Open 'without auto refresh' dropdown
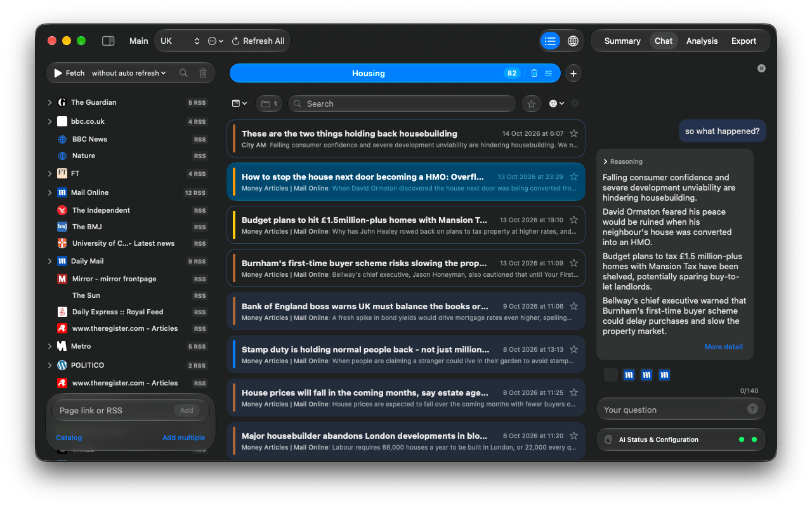The width and height of the screenshot is (812, 508). pyautogui.click(x=129, y=73)
